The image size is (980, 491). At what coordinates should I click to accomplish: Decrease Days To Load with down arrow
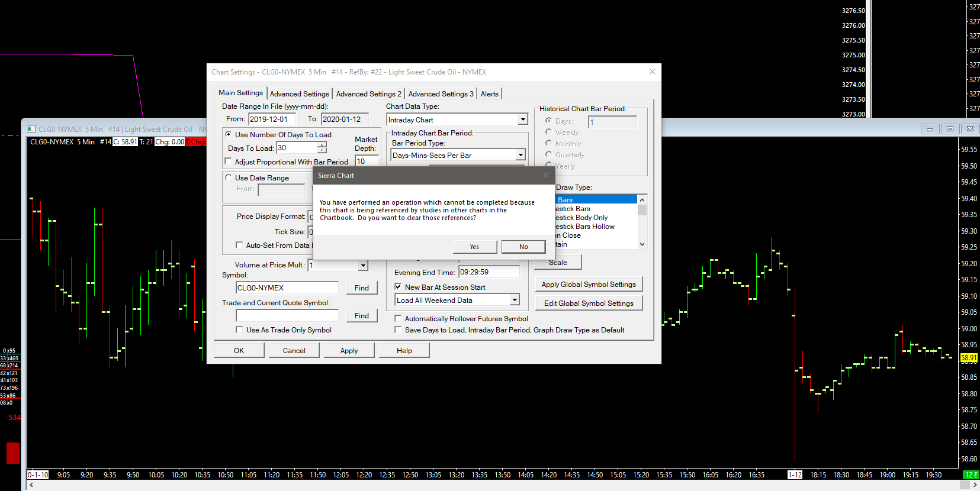tap(322, 151)
